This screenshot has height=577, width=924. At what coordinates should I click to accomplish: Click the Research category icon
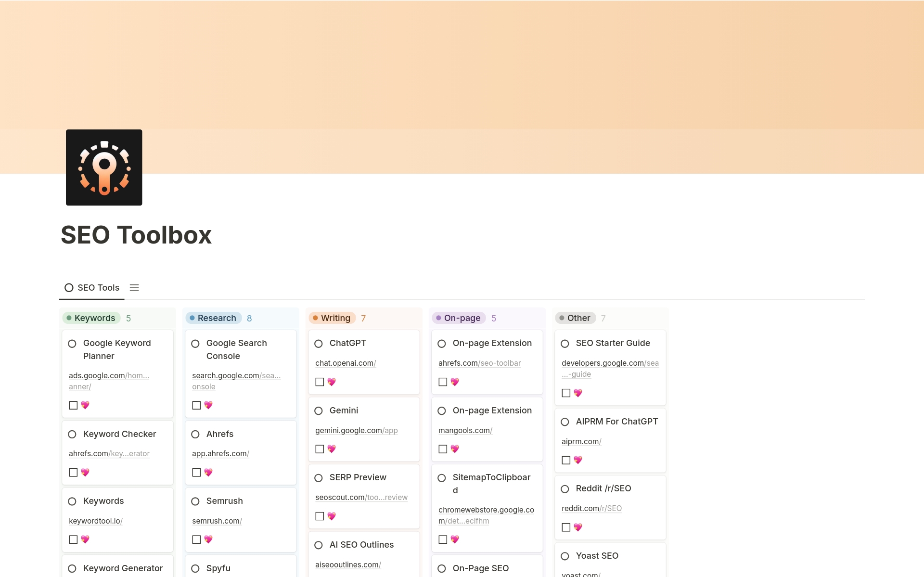click(x=193, y=318)
